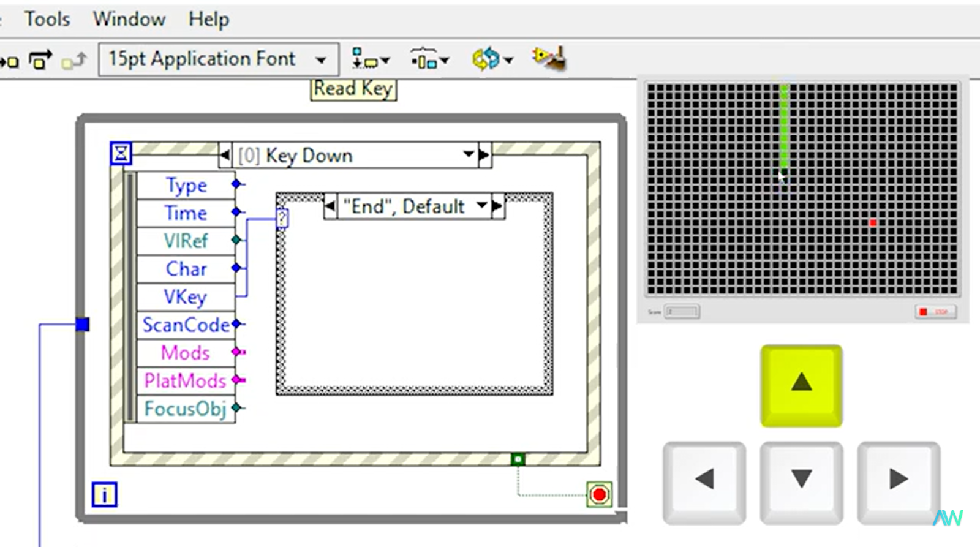Go to next event case after Key Down
The height and width of the screenshot is (547, 980).
tap(484, 156)
